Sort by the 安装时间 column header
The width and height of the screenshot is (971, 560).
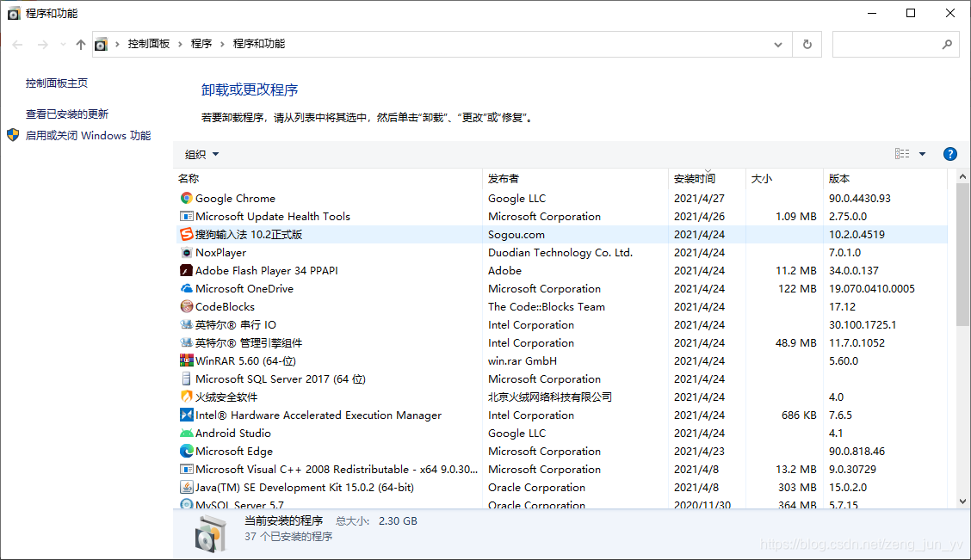point(708,178)
